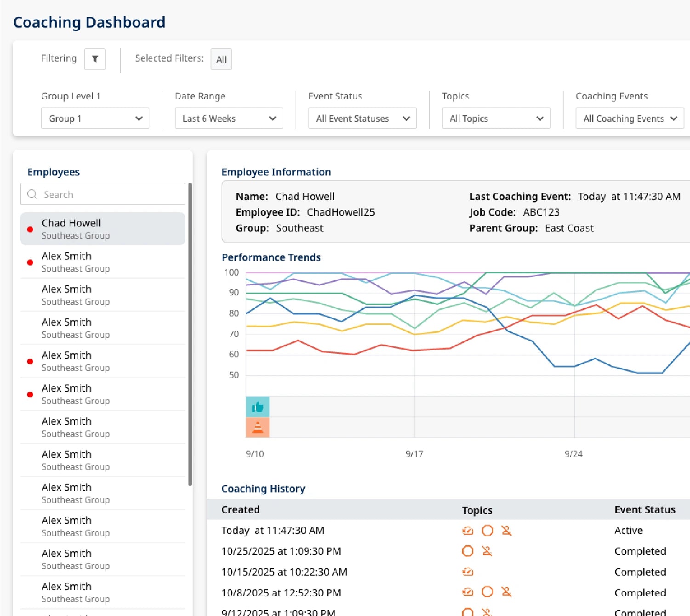Click the 9/17 date label on chart
This screenshot has width=690, height=616.
pyautogui.click(x=414, y=454)
